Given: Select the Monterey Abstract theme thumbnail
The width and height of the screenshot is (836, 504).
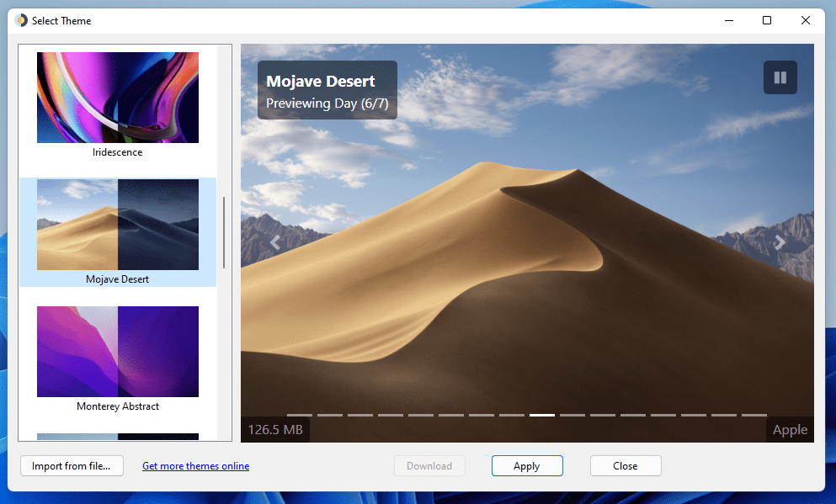Looking at the screenshot, I should pos(118,352).
